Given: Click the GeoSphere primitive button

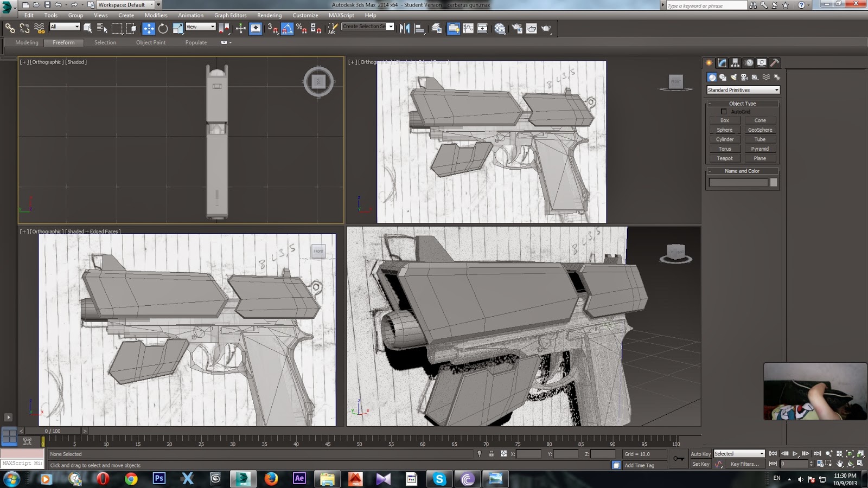Looking at the screenshot, I should (760, 130).
